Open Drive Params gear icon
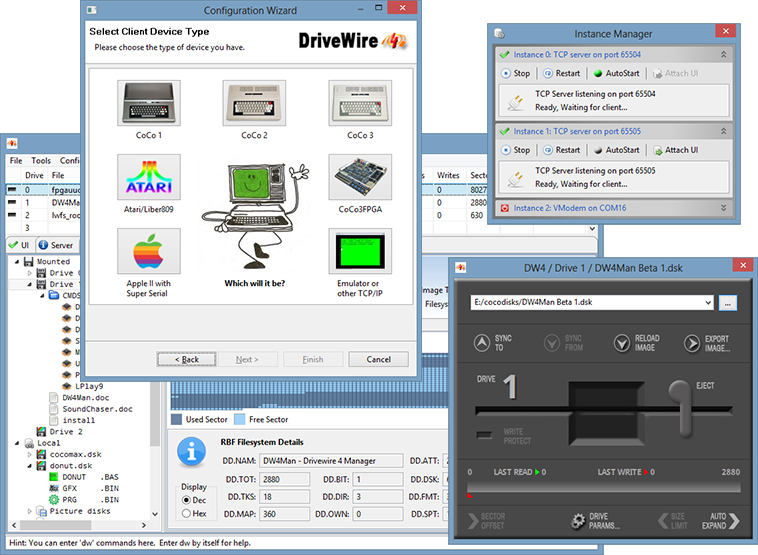 578,521
